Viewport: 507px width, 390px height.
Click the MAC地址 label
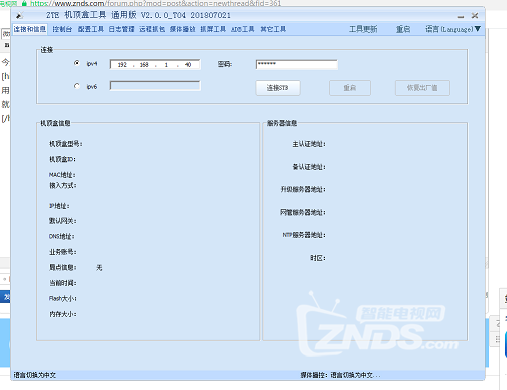tap(62, 175)
